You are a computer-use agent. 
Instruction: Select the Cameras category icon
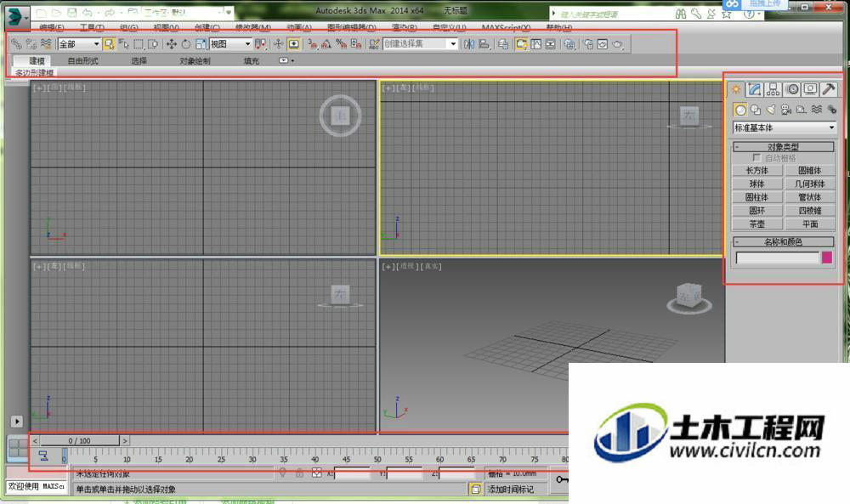click(785, 110)
